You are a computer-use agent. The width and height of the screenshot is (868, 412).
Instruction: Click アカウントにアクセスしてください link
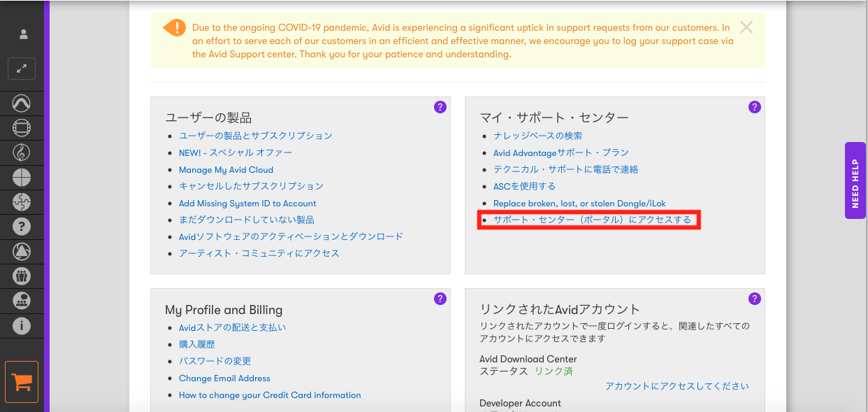pyautogui.click(x=677, y=386)
